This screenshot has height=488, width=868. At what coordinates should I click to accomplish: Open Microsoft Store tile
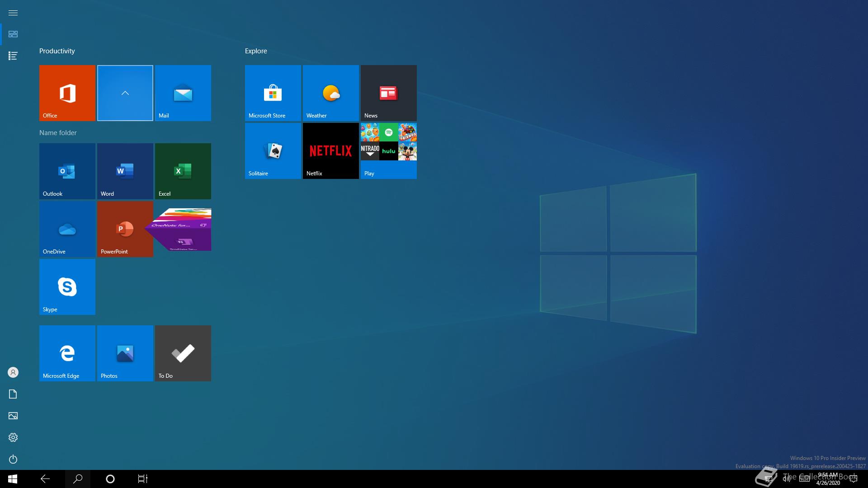tap(273, 93)
